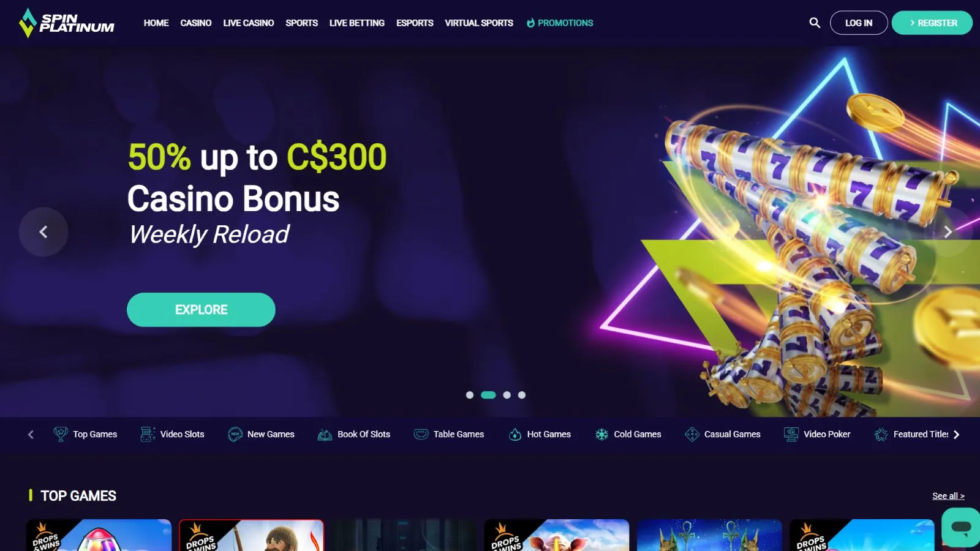Open the Live Casino menu item
Image resolution: width=980 pixels, height=551 pixels.
(x=248, y=23)
